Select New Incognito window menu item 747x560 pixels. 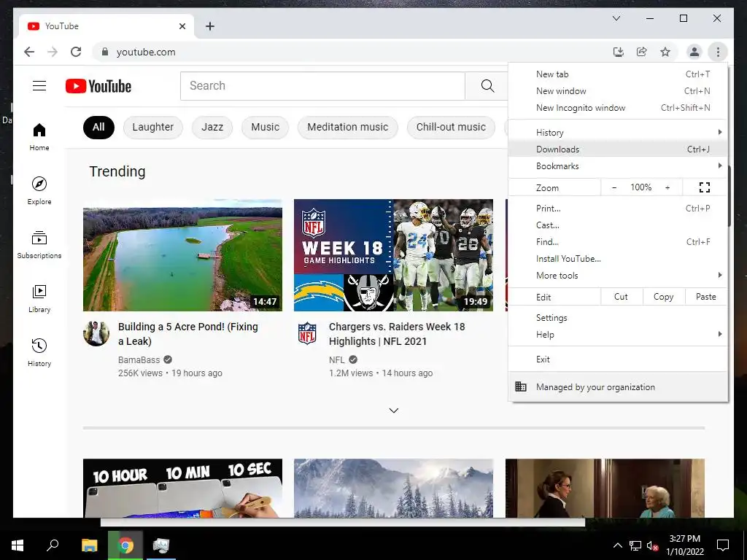617,108
